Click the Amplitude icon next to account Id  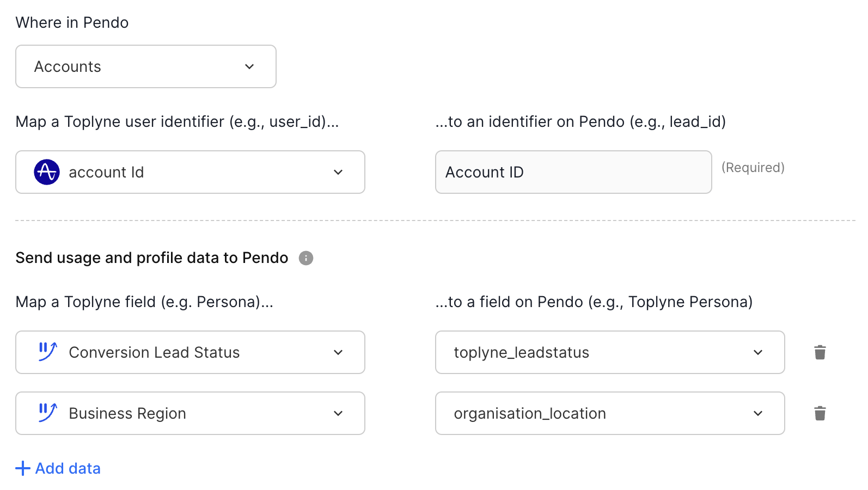tap(47, 173)
